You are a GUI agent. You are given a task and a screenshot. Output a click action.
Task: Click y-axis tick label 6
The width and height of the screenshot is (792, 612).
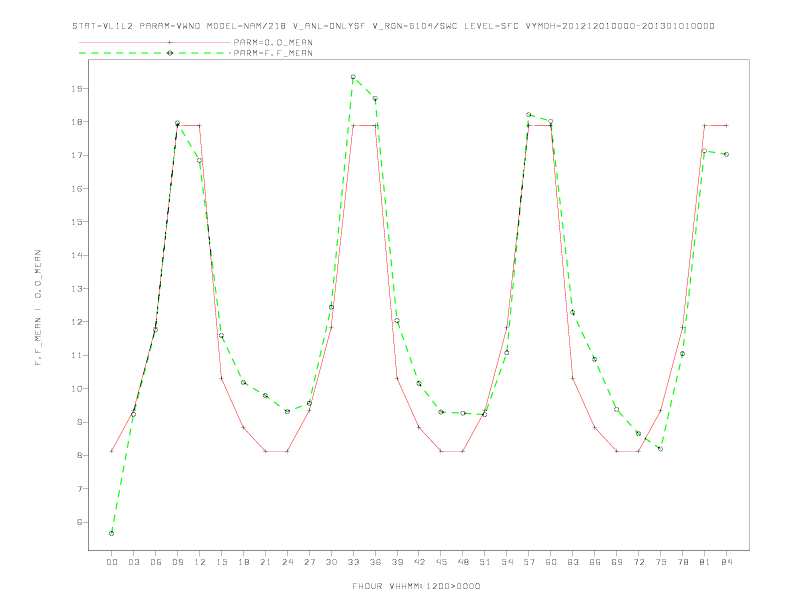coord(79,522)
